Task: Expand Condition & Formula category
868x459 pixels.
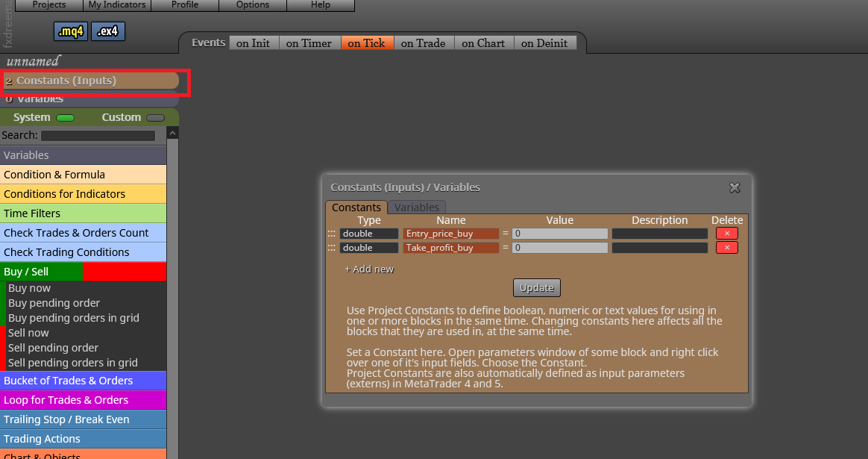Action: (x=83, y=175)
